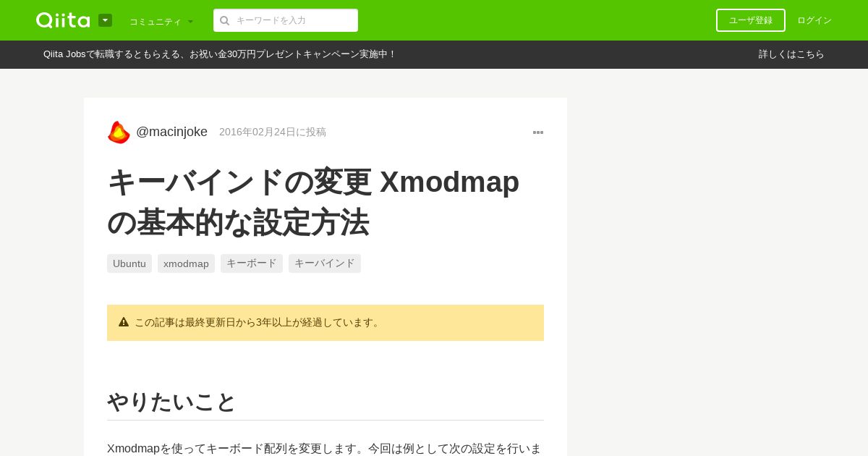Select the キーバインド tag
The height and width of the screenshot is (456, 868).
click(325, 263)
